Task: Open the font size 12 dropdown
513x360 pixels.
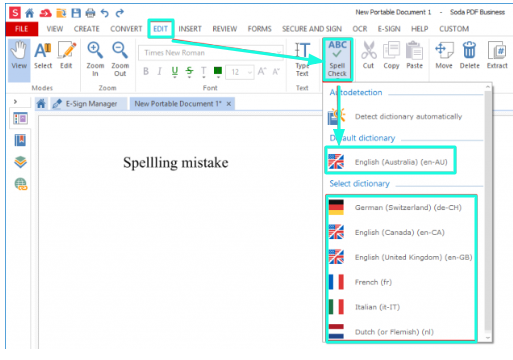Action: [x=239, y=72]
